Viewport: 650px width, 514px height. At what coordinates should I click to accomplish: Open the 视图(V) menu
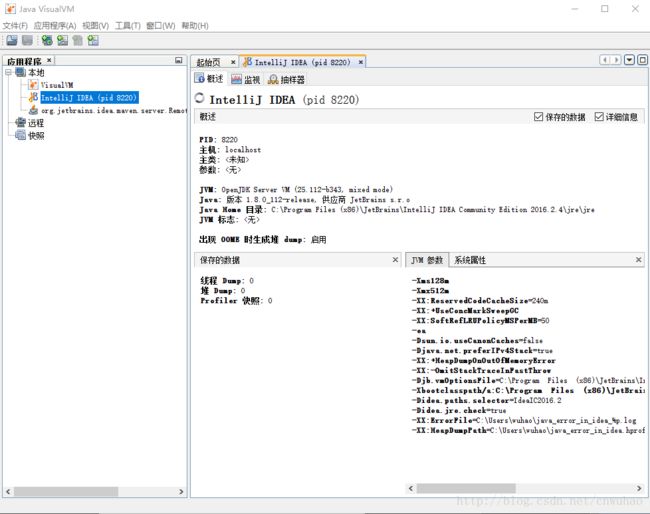pos(95,26)
